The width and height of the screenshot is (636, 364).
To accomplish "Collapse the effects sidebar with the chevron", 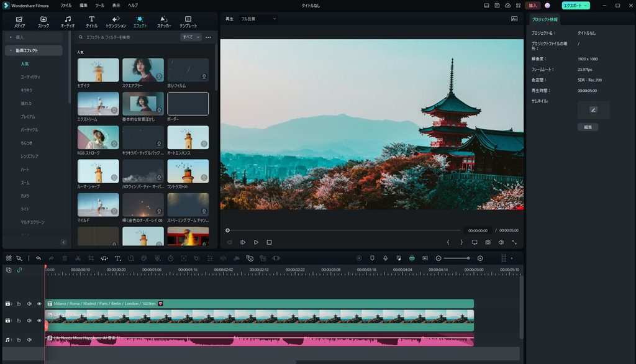I will pos(63,242).
